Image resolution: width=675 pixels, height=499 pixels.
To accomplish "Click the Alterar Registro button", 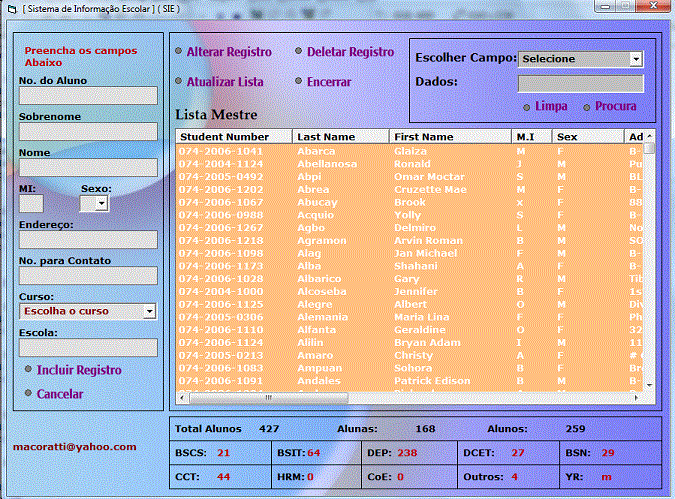I will click(x=228, y=52).
